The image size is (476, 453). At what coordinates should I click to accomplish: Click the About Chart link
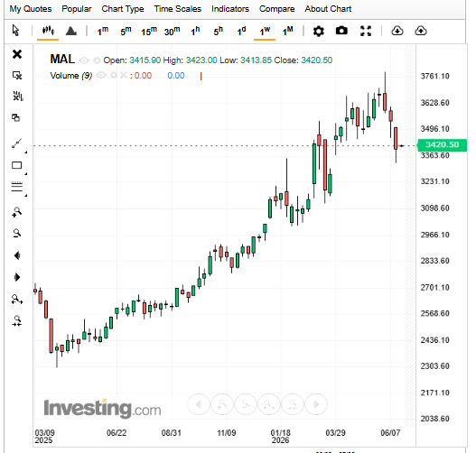click(x=328, y=9)
